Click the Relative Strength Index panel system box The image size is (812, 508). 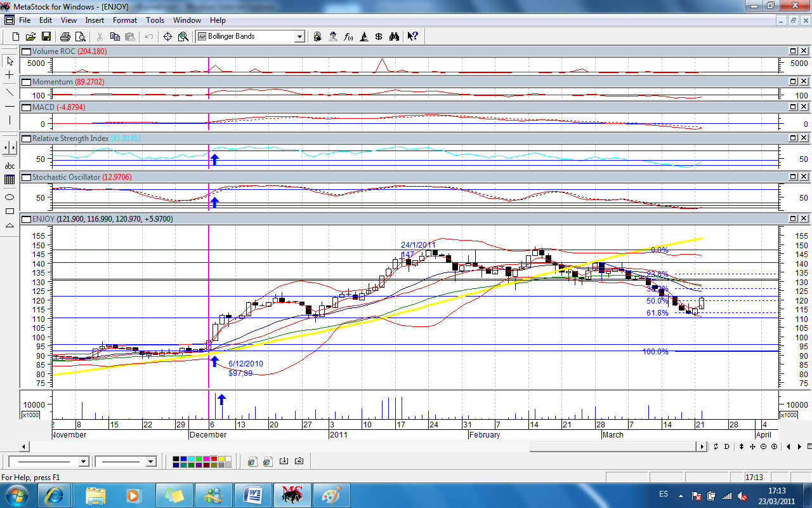click(x=26, y=138)
